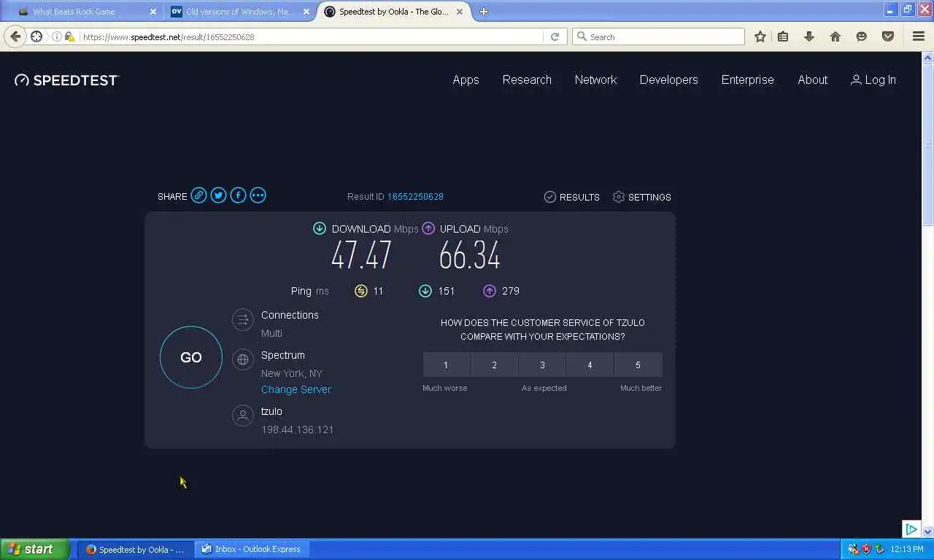Bookmark this page with the star icon
Image resolution: width=934 pixels, height=560 pixels.
(760, 36)
